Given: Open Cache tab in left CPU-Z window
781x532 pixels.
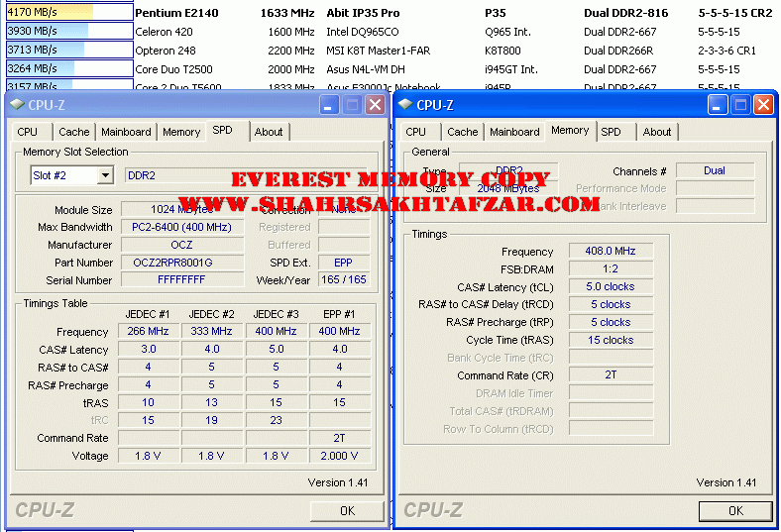Looking at the screenshot, I should pos(73,132).
